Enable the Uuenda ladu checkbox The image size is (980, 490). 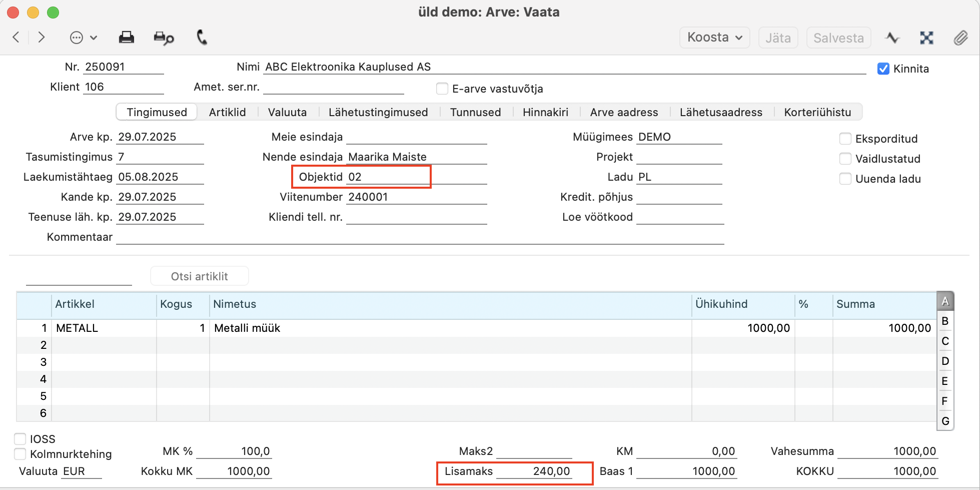tap(845, 179)
